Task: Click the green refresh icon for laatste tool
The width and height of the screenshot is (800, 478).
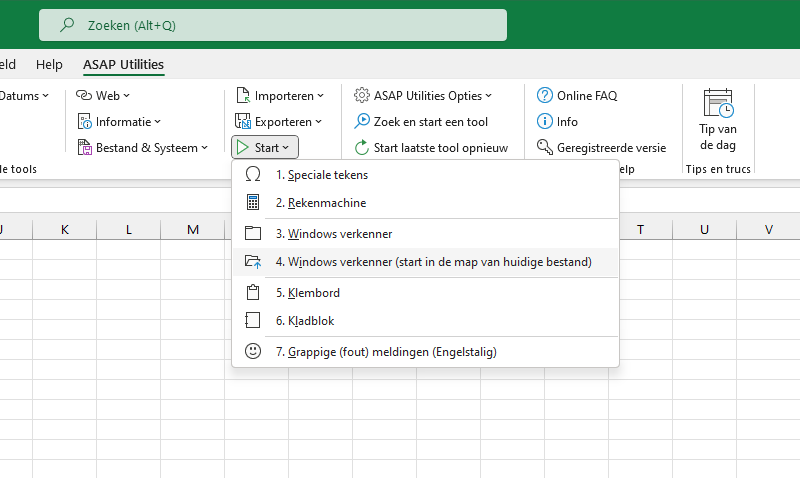Action: [362, 147]
